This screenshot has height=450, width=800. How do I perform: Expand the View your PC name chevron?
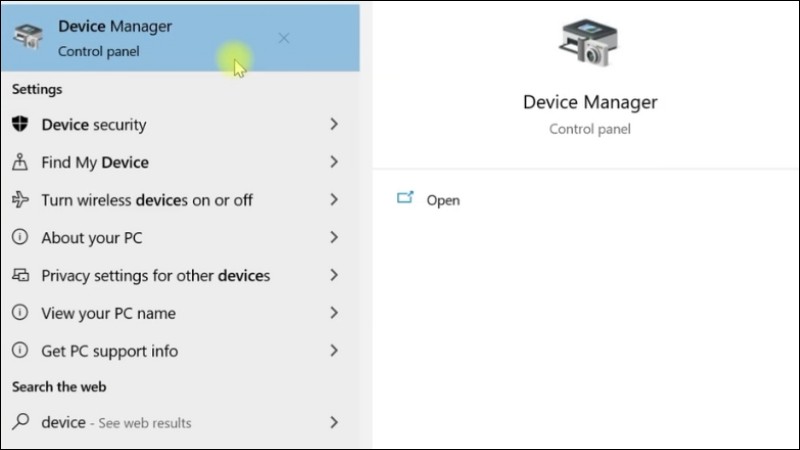tap(334, 313)
